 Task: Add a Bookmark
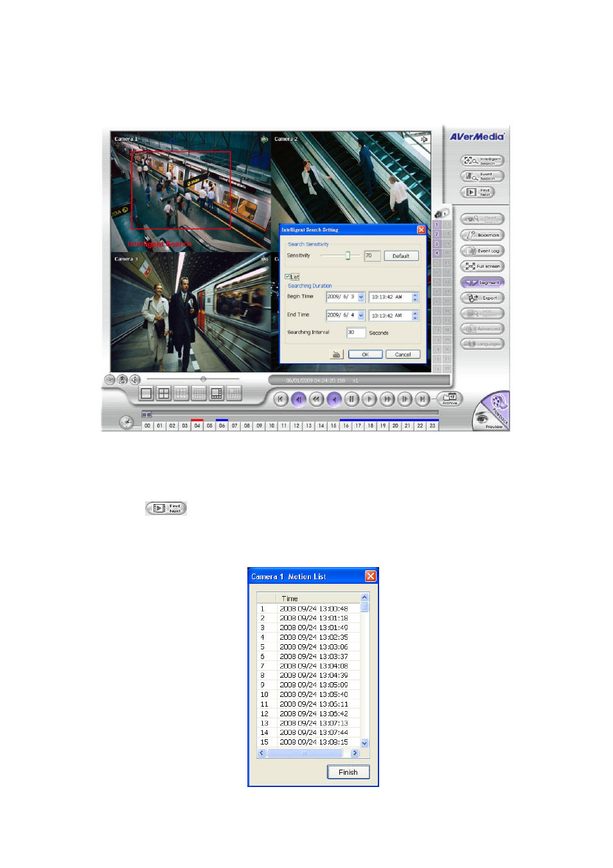483,235
